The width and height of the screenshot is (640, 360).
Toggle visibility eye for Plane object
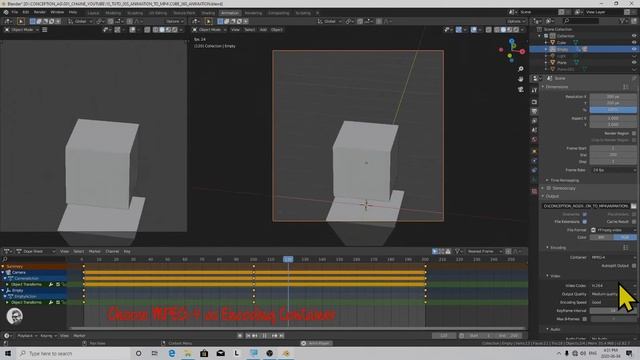click(x=634, y=62)
